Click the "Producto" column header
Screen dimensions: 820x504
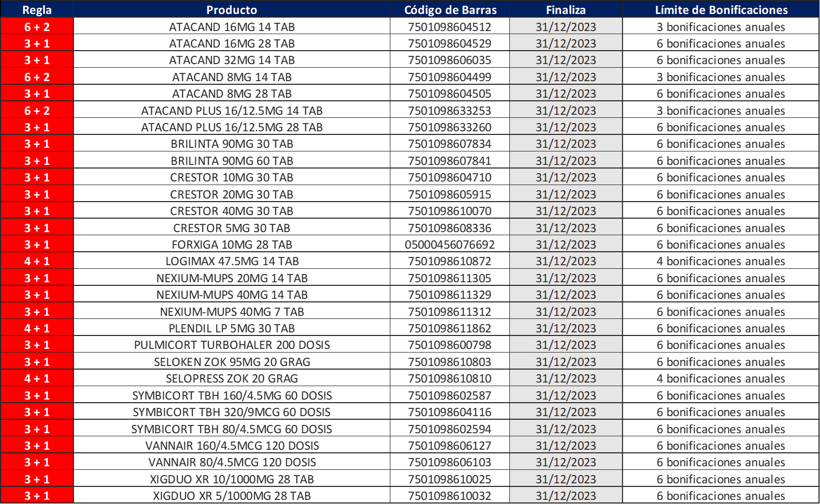pos(232,10)
